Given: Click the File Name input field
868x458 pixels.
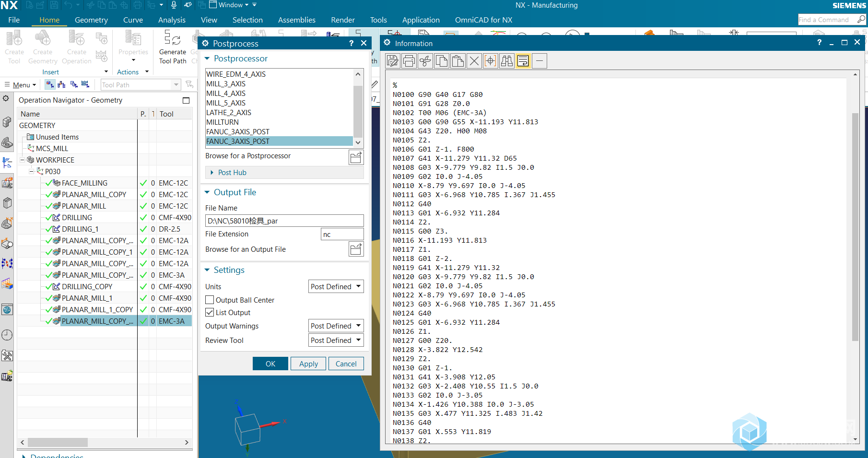Looking at the screenshot, I should tap(284, 221).
